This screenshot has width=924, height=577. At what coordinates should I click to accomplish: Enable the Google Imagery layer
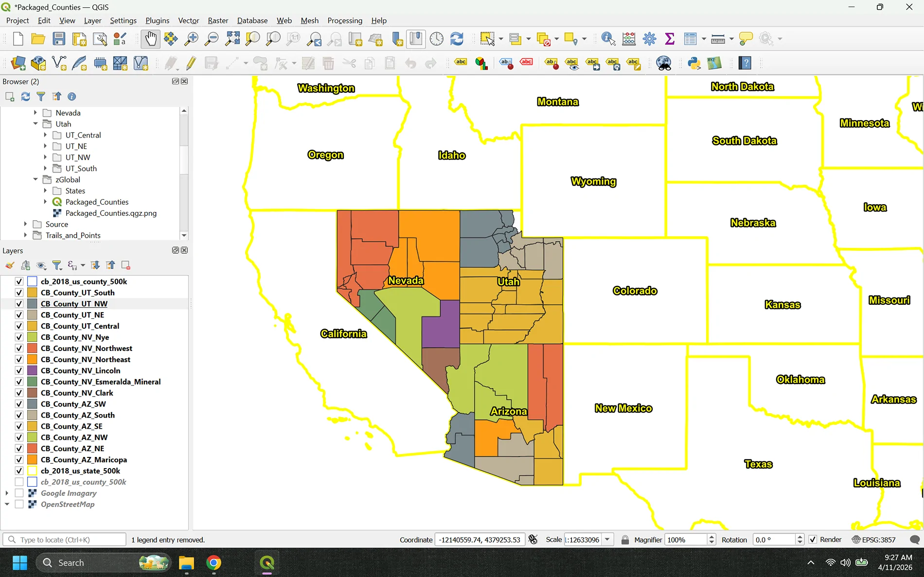click(19, 493)
